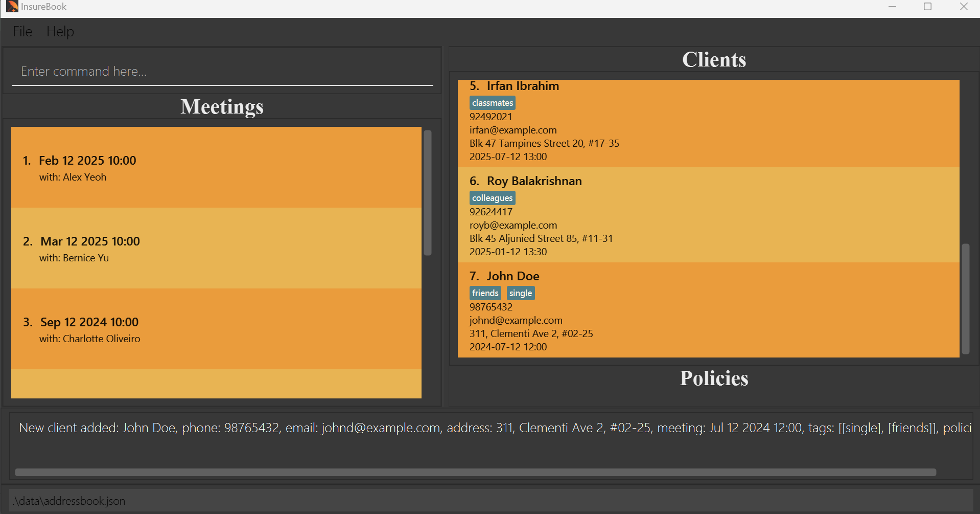Select the Mar 12 2025 meeting with Bernice Yu
This screenshot has width=980, height=514.
coord(216,249)
